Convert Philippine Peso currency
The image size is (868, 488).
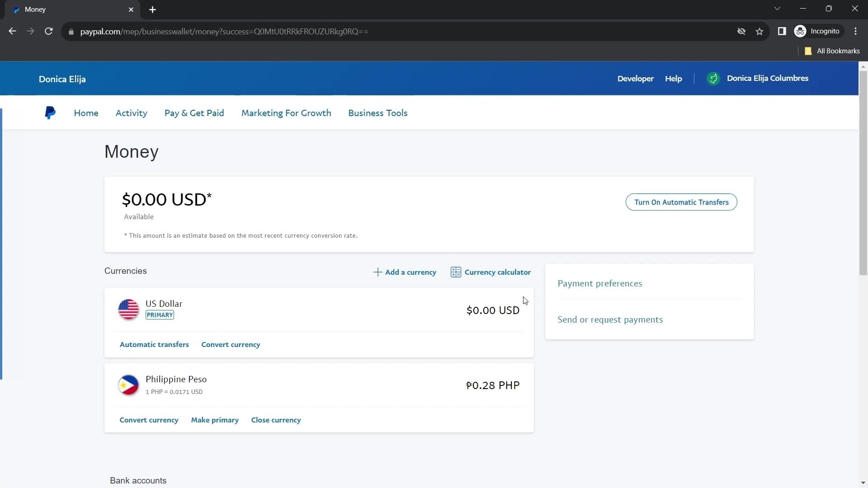pyautogui.click(x=148, y=419)
